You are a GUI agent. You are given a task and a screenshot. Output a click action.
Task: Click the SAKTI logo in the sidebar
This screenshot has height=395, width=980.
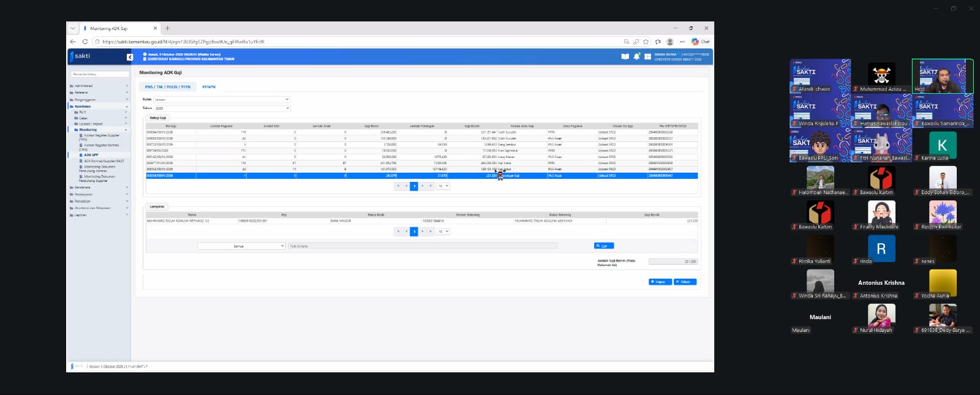click(x=80, y=56)
